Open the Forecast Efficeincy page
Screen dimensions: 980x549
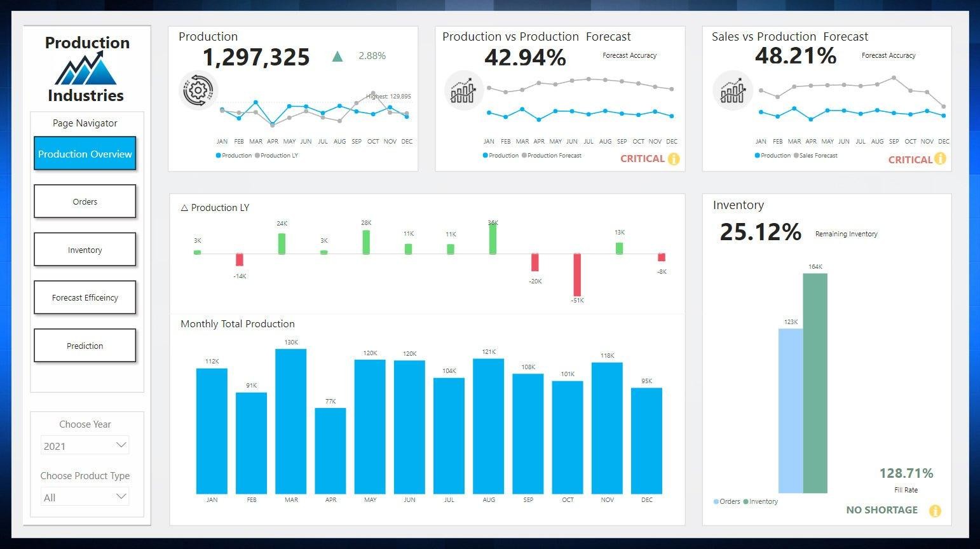(85, 297)
